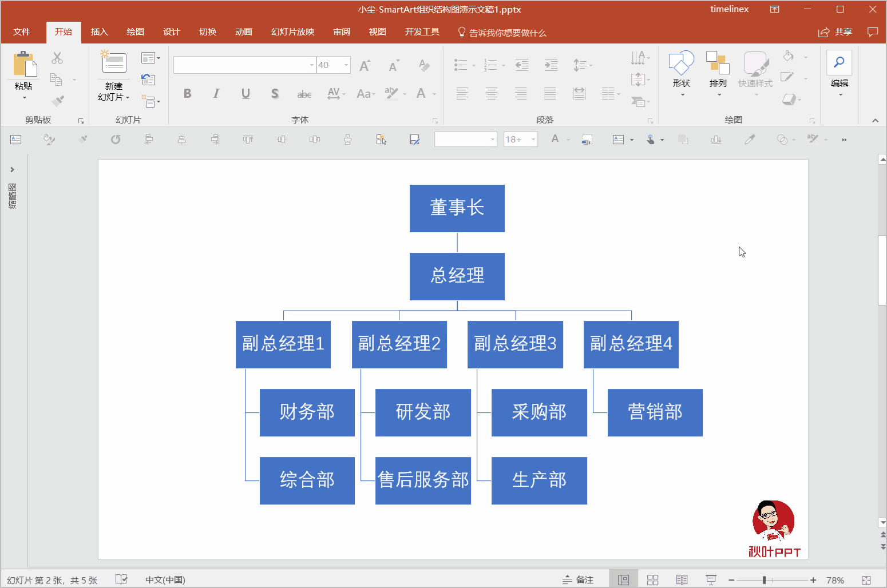Toggle bold formatting

tap(187, 93)
